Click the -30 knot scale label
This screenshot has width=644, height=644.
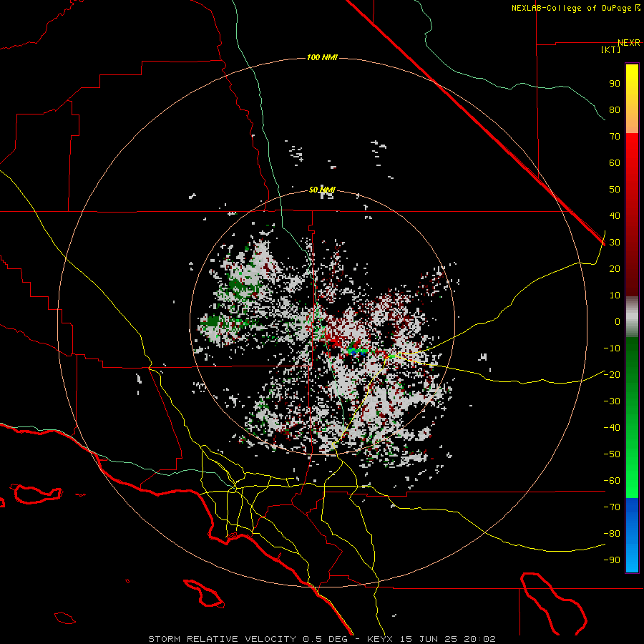tap(612, 401)
